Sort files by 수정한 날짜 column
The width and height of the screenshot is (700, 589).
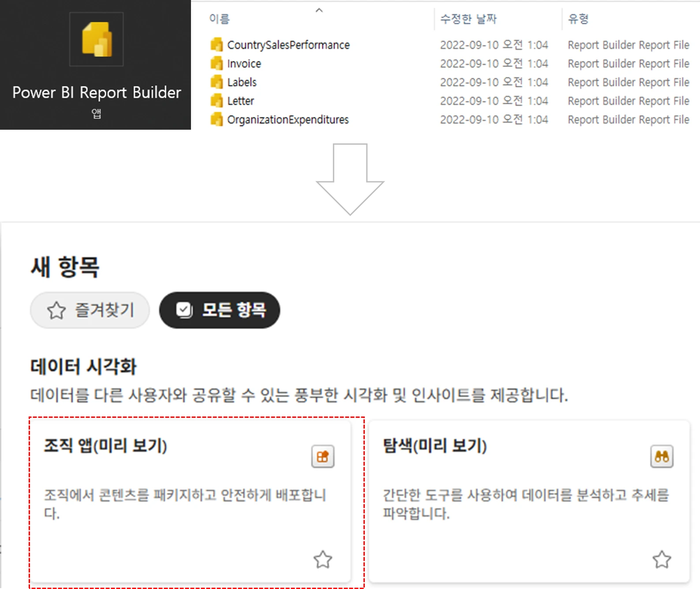468,19
